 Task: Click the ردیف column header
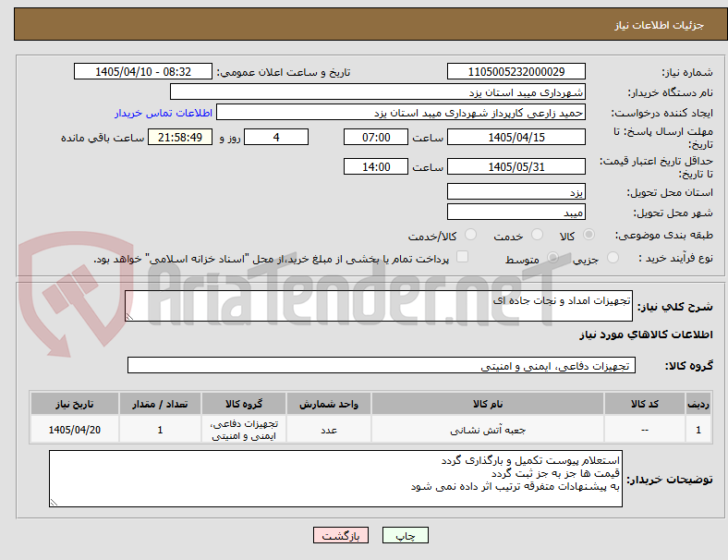[x=698, y=404]
